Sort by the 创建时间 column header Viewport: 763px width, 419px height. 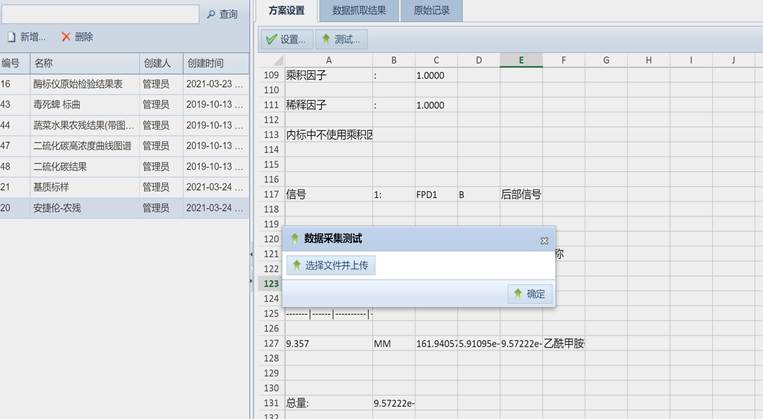215,63
